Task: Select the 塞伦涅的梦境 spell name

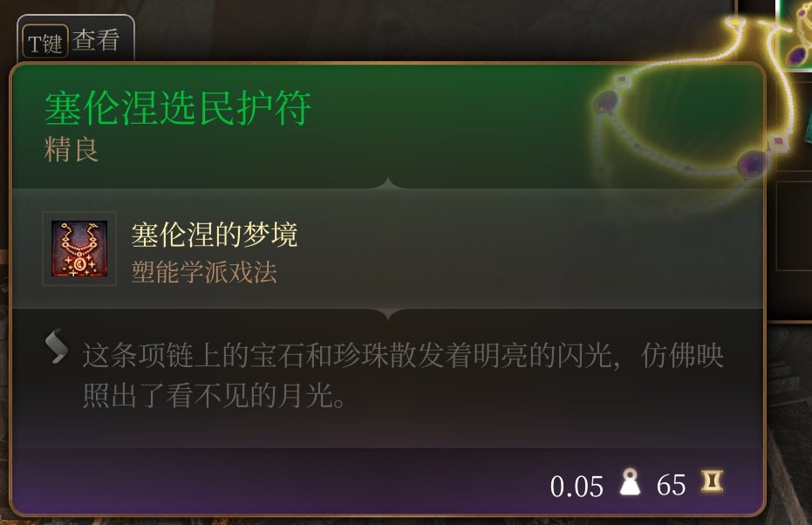Action: click(x=215, y=235)
